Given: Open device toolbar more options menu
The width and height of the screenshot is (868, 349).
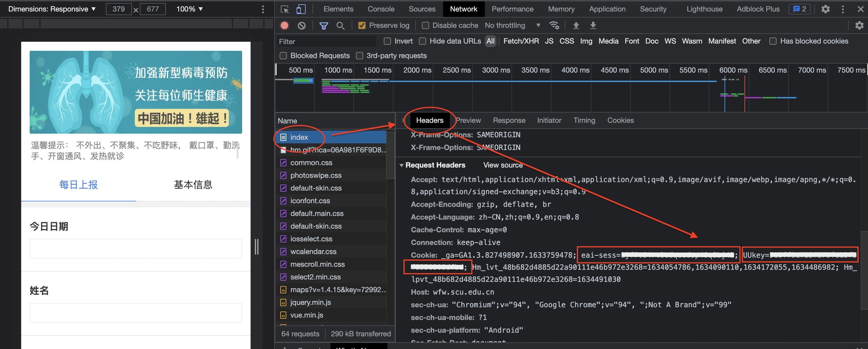Looking at the screenshot, I should click(263, 9).
